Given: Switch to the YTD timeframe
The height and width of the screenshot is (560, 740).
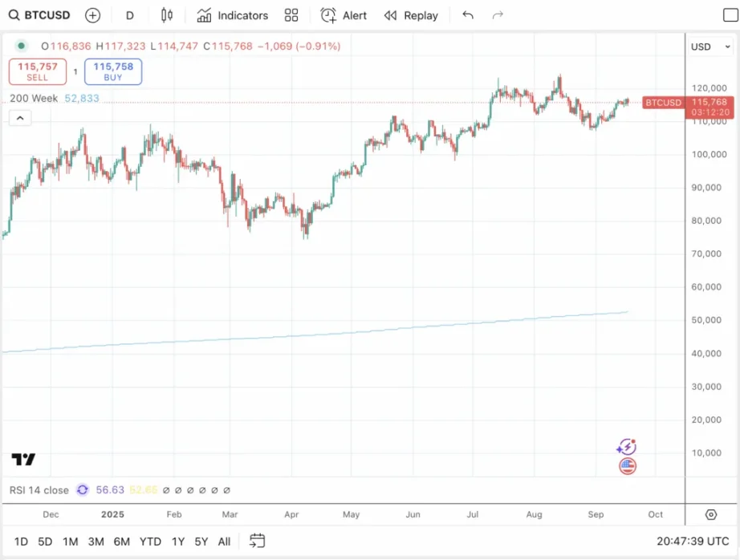Looking at the screenshot, I should pyautogui.click(x=150, y=542).
